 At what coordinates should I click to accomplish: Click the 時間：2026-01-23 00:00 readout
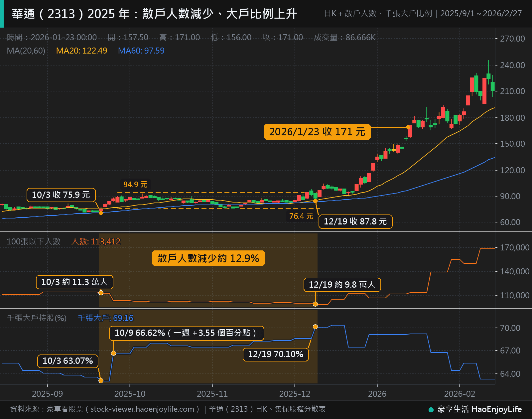point(52,37)
